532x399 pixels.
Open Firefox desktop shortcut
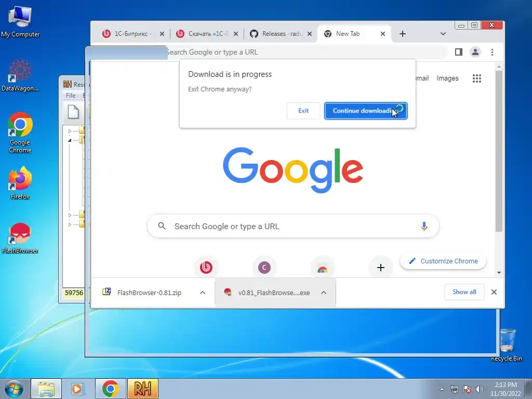(20, 182)
